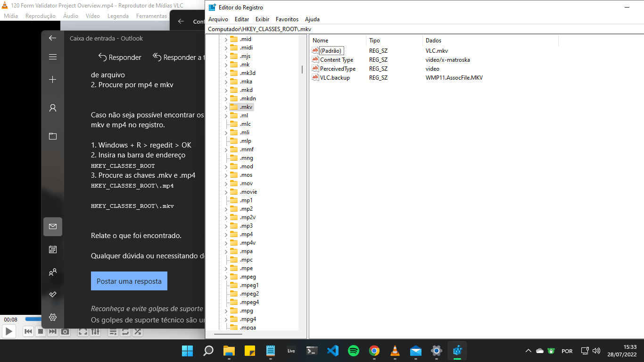Click PerceivedType value icon

(315, 68)
